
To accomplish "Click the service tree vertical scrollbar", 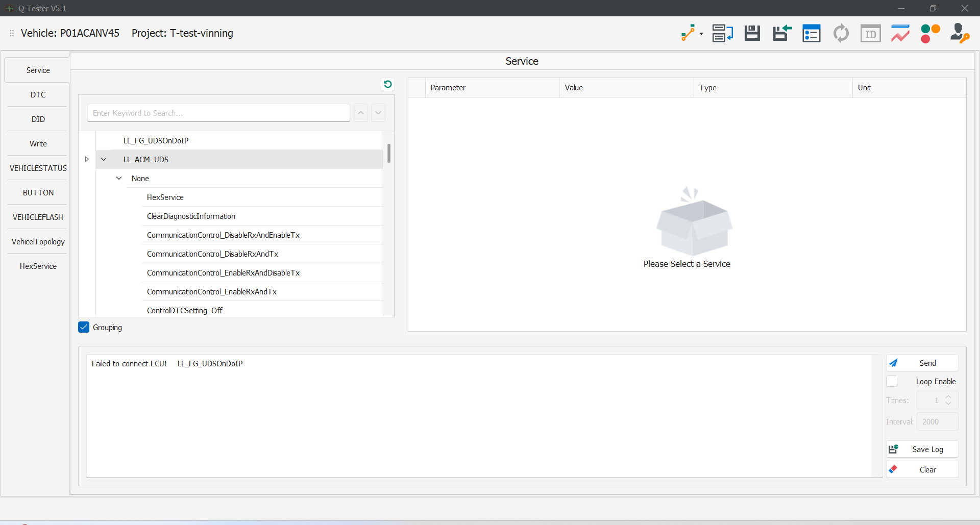I will coord(389,153).
